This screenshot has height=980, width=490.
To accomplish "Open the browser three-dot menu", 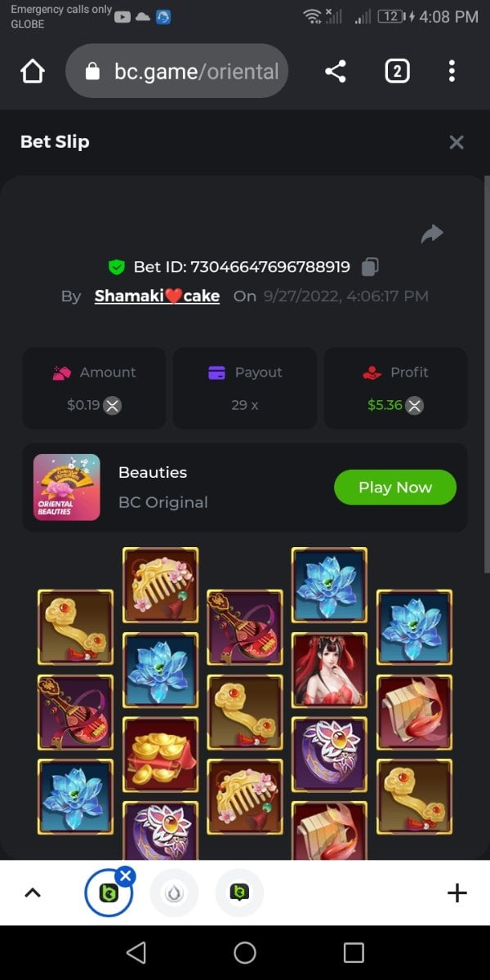I will tap(452, 71).
